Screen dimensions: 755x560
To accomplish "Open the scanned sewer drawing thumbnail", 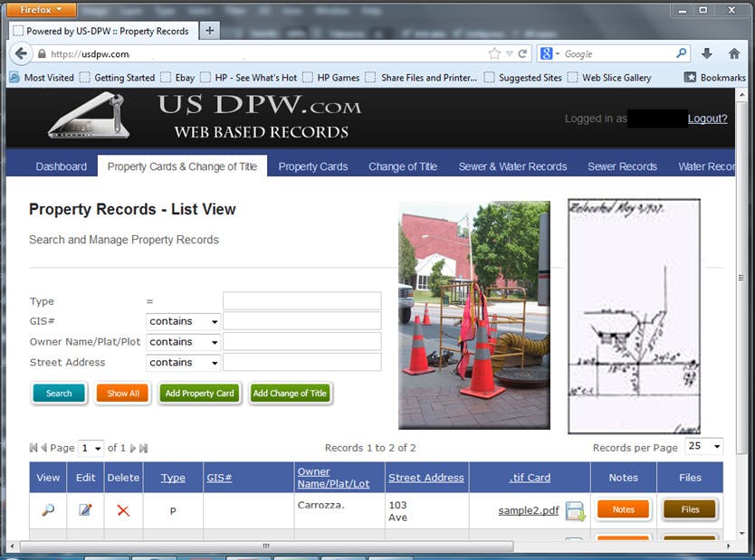I will coord(634,317).
